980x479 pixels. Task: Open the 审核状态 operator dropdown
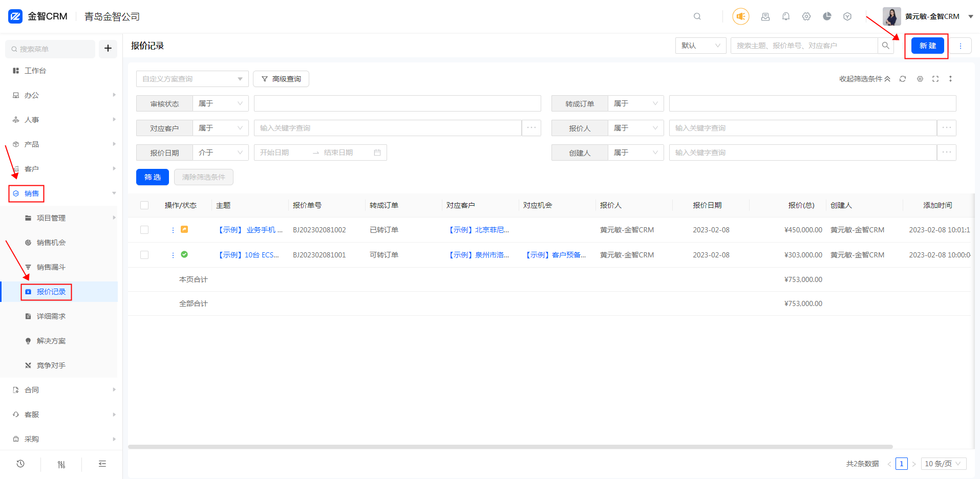point(221,103)
